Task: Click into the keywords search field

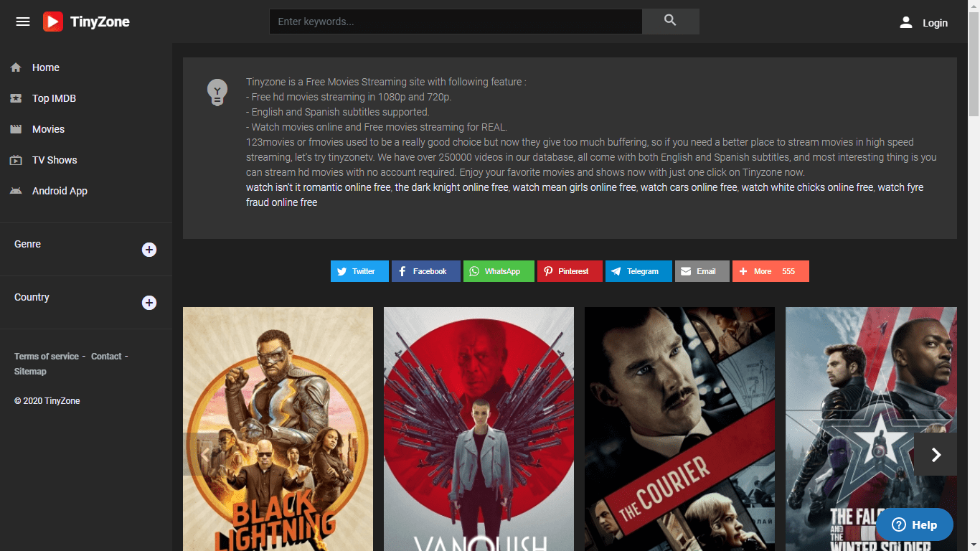Action: (456, 22)
